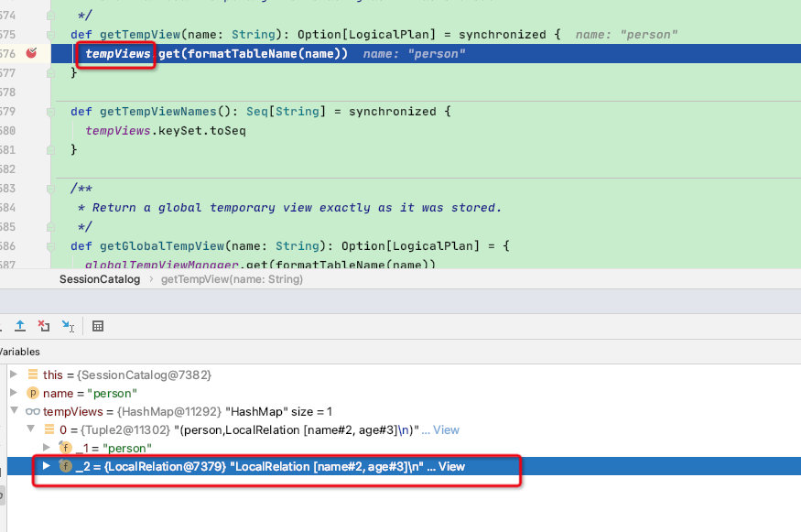Image resolution: width=801 pixels, height=532 pixels.
Task: Expand the _1 = "person" field
Action: tap(47, 448)
